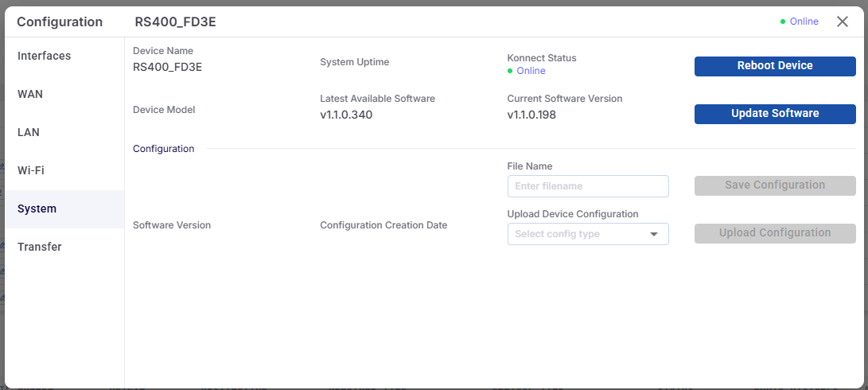Focus the Enter filename input field
The height and width of the screenshot is (390, 868).
(588, 186)
